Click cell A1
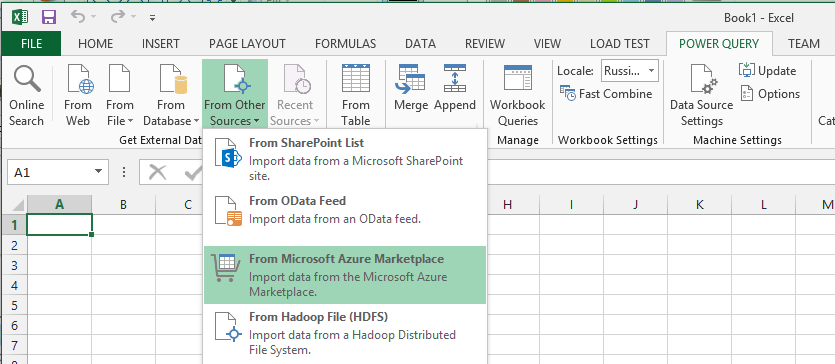Viewport: 835px width, 364px height. point(60,225)
